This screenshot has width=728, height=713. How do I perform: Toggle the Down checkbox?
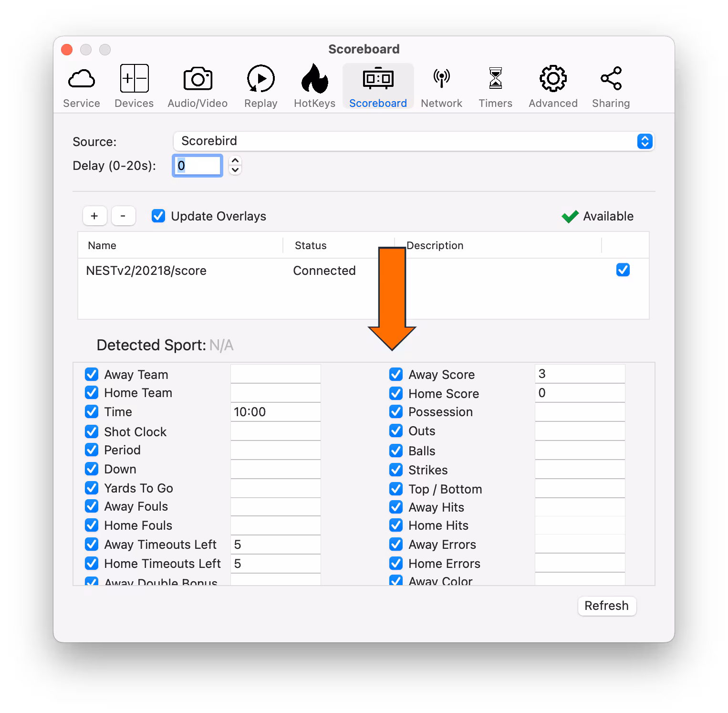tap(92, 469)
